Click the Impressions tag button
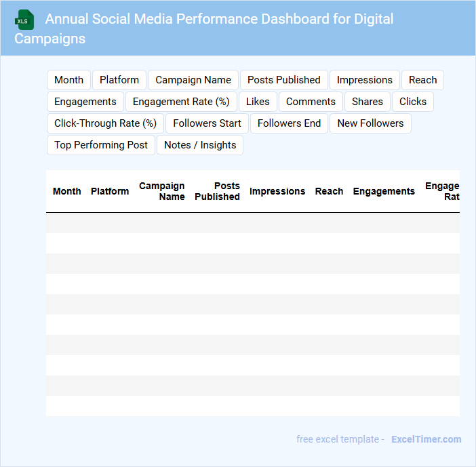The image size is (476, 467). 364,80
